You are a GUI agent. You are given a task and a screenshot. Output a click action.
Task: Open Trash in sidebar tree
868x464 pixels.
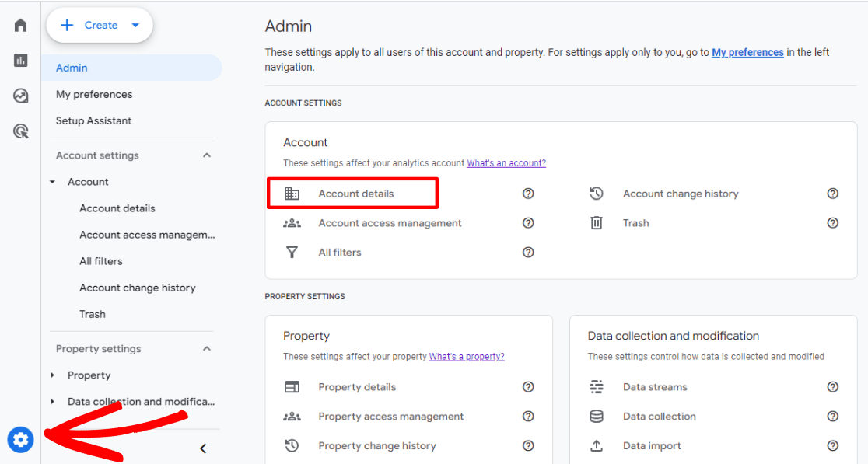pos(93,315)
